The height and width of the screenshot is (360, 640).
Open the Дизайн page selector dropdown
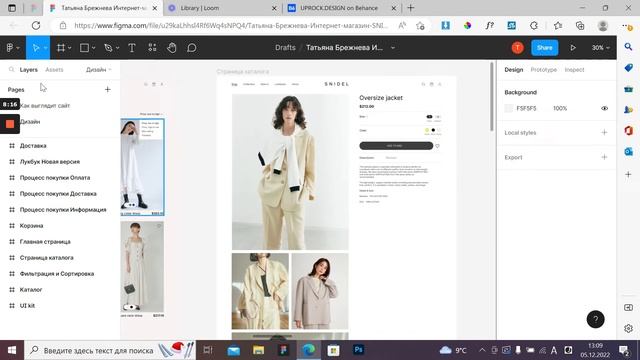98,70
